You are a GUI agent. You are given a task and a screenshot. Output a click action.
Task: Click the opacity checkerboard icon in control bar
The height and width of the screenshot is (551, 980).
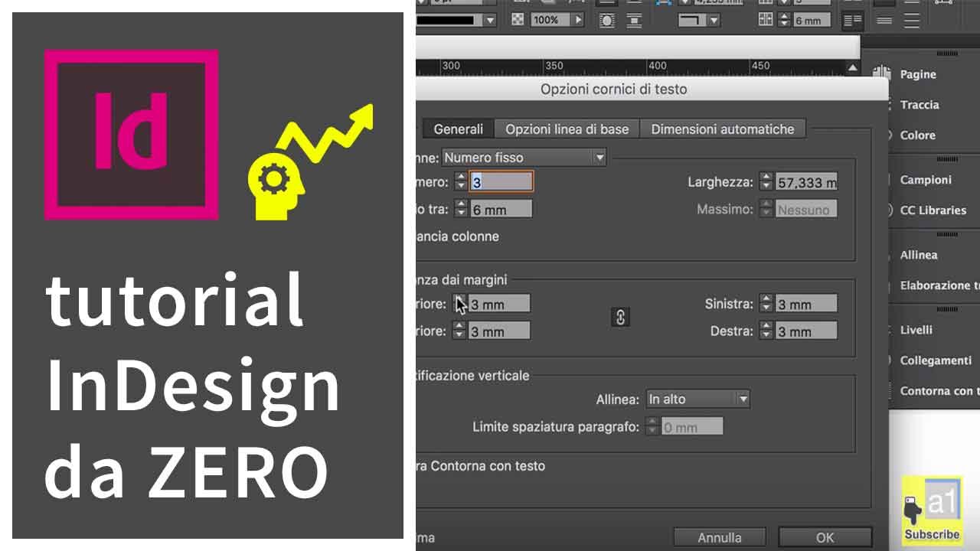point(518,20)
